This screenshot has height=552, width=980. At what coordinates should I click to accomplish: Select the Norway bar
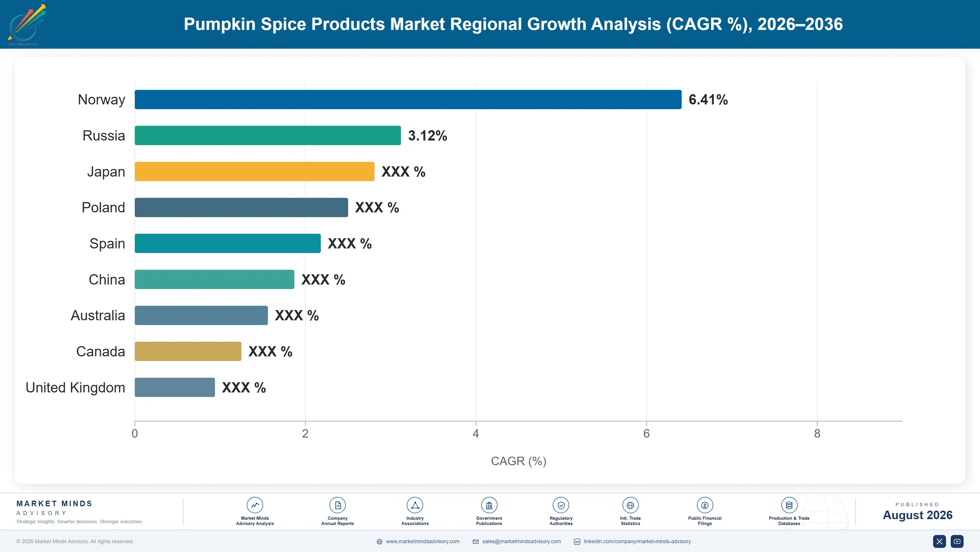(408, 99)
